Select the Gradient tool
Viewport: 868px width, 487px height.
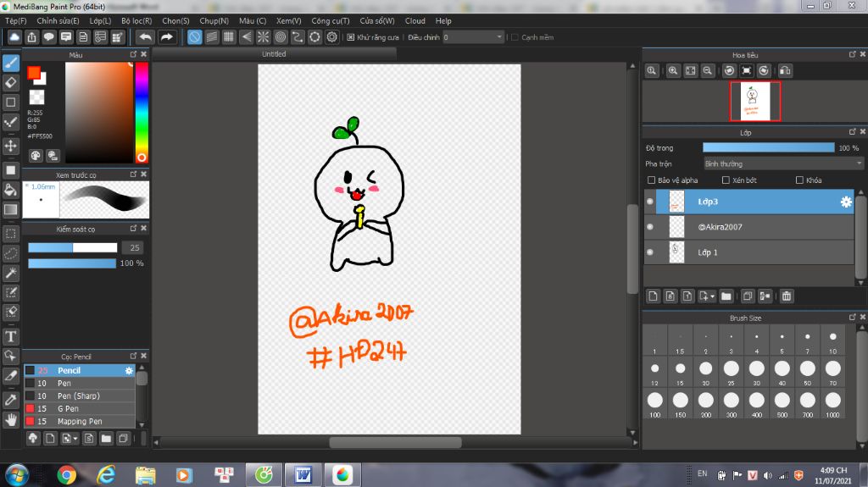coord(10,209)
